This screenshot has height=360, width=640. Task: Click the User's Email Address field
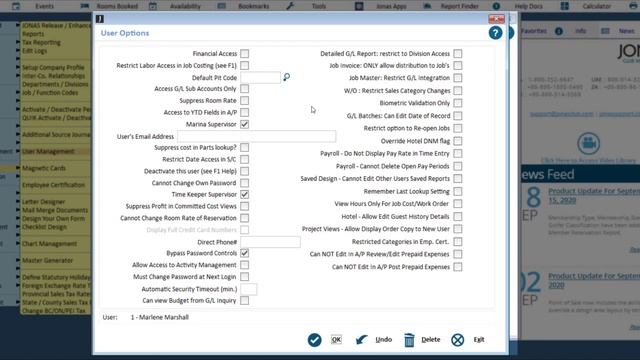pyautogui.click(x=257, y=136)
